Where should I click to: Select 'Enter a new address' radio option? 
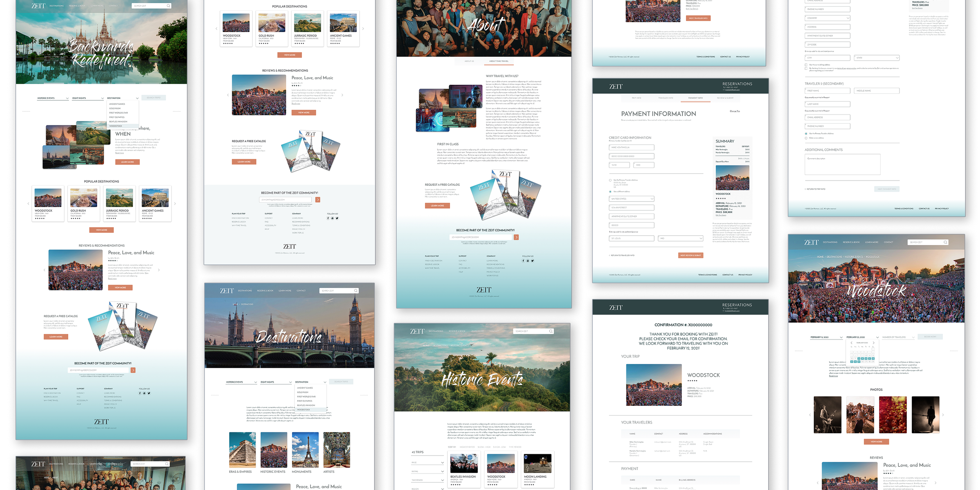(806, 138)
